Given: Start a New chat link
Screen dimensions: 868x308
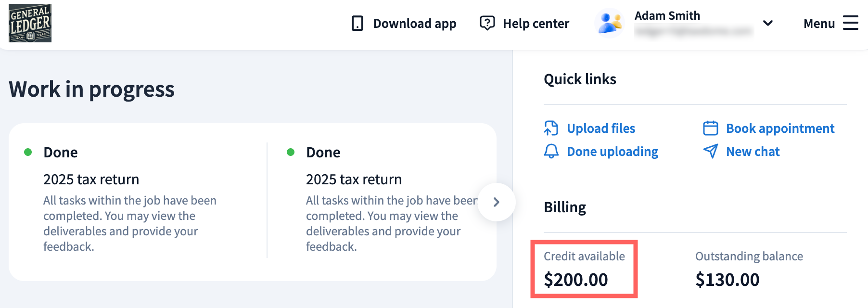Looking at the screenshot, I should tap(753, 152).
